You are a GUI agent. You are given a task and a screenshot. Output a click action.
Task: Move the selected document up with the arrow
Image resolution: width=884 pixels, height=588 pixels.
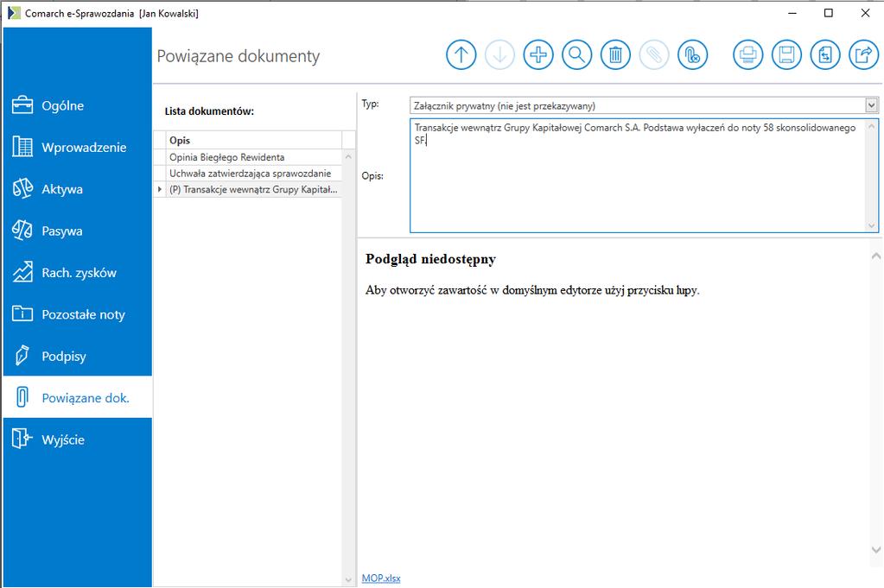coord(461,54)
